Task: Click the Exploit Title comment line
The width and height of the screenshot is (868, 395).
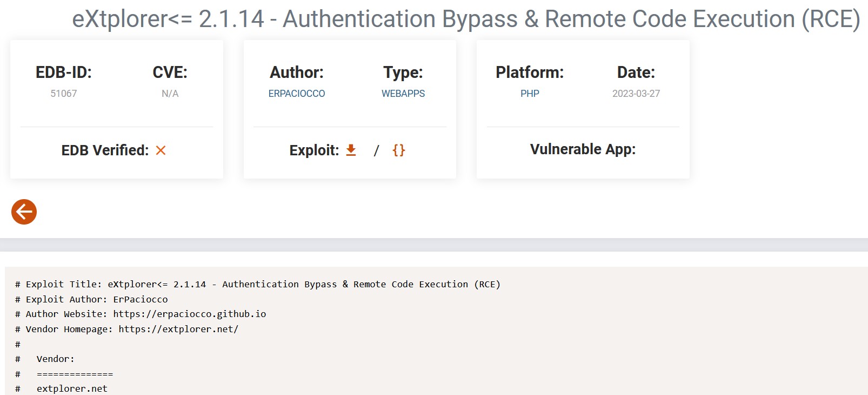Action: [x=257, y=284]
